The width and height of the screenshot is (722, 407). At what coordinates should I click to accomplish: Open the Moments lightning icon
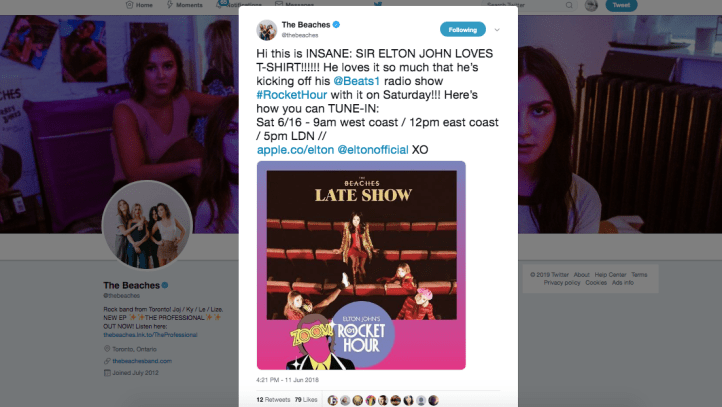tap(169, 5)
